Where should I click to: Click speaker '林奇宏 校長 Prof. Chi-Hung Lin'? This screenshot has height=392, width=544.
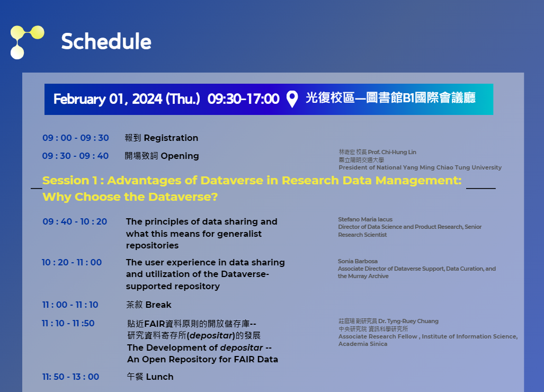(378, 152)
